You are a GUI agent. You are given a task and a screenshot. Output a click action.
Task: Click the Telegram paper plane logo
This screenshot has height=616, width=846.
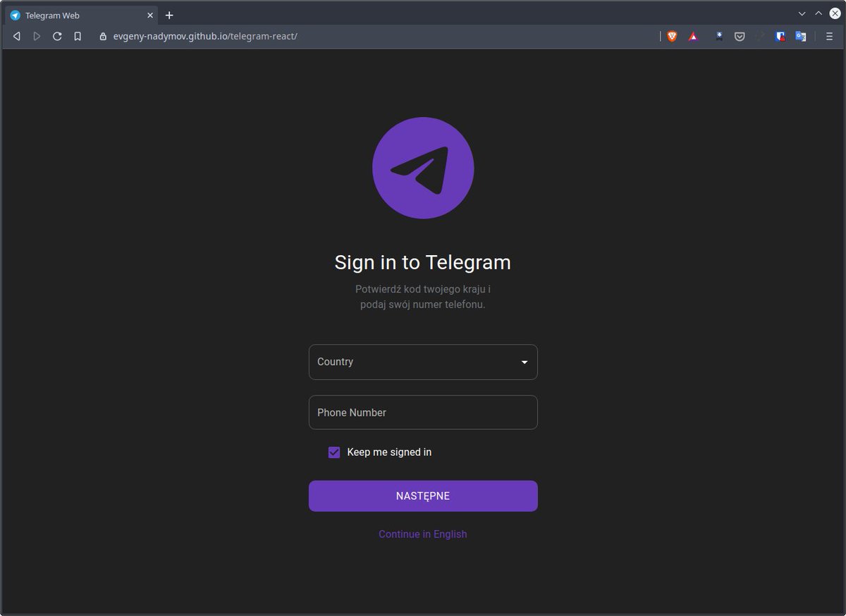[423, 168]
